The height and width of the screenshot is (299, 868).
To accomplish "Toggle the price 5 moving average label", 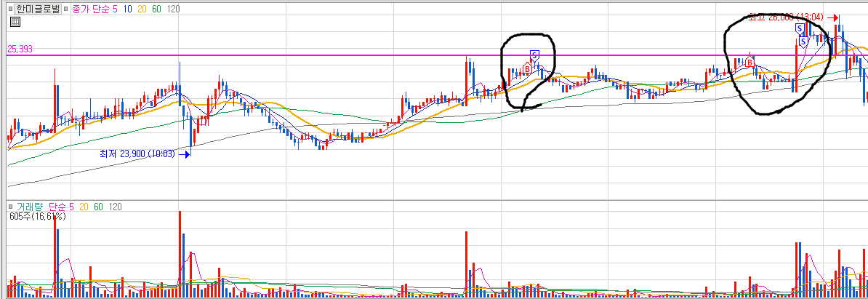I will (x=116, y=9).
